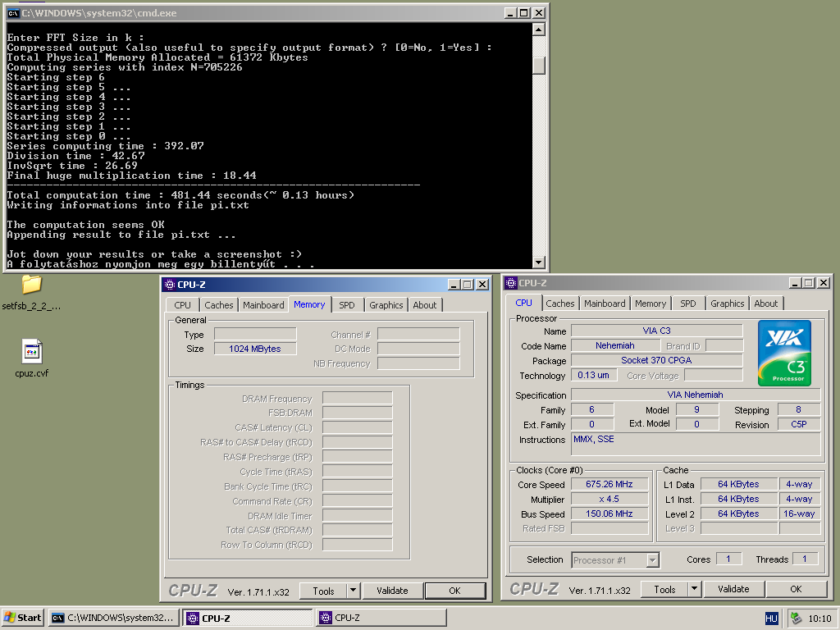Click the cmd window vertical scrollbar thumb
The height and width of the screenshot is (630, 840).
coord(540,66)
